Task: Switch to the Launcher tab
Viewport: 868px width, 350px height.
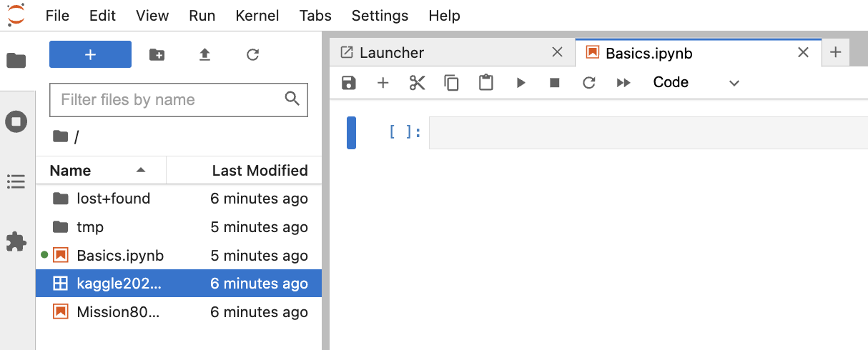Action: tap(391, 53)
